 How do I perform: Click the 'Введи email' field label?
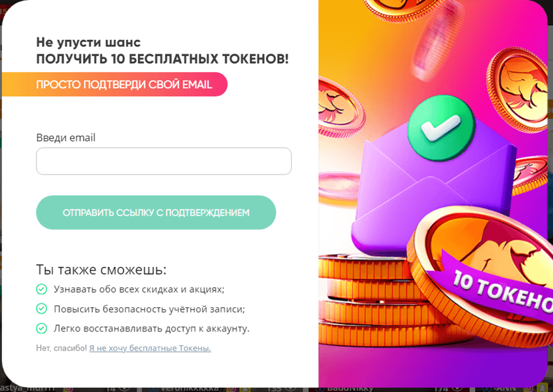pyautogui.click(x=66, y=138)
